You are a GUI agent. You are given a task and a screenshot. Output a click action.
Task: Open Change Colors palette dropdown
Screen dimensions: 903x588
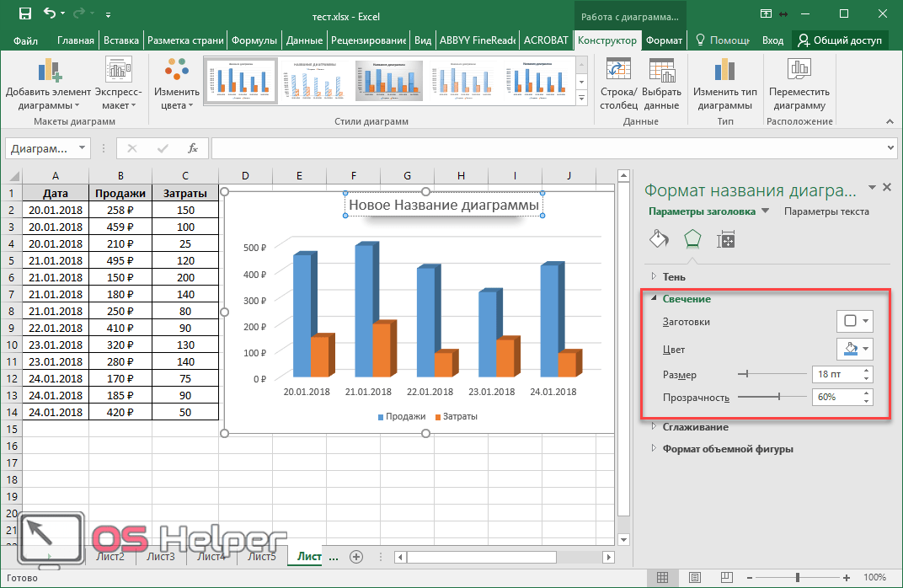pyautogui.click(x=176, y=84)
